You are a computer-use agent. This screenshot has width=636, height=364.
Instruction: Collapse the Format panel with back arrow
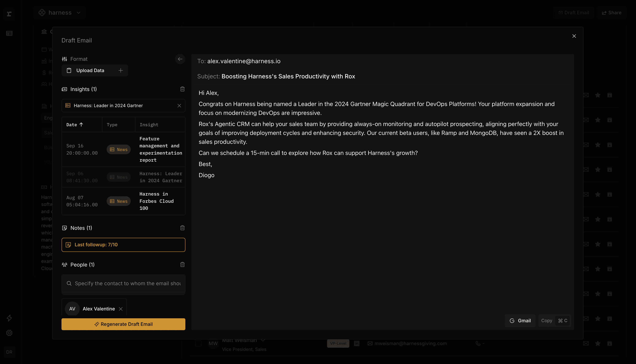(x=180, y=59)
